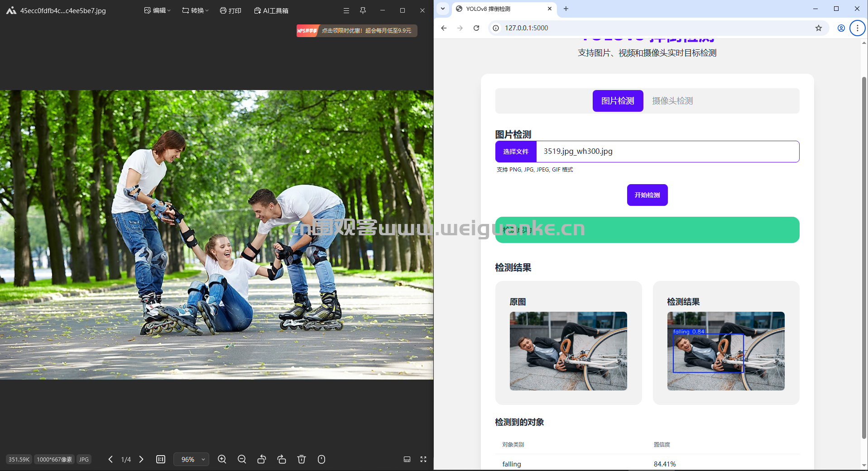Click the zoom out magnifier icon
The height and width of the screenshot is (471, 868).
tap(242, 459)
